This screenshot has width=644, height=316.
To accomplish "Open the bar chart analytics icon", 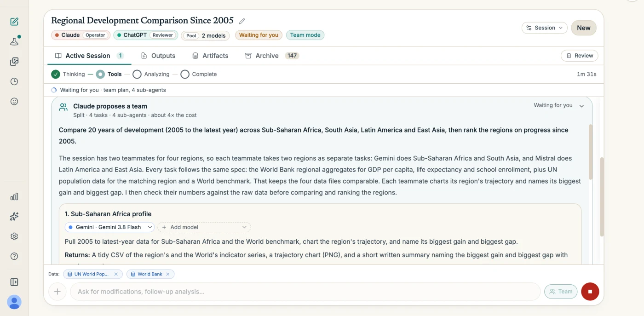I will pyautogui.click(x=14, y=197).
